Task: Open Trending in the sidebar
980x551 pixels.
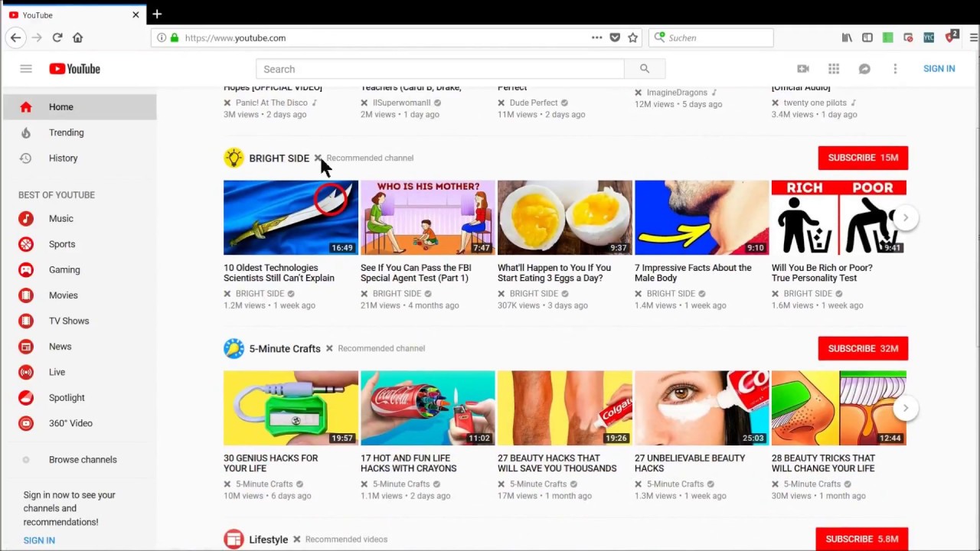Action: (x=80, y=132)
